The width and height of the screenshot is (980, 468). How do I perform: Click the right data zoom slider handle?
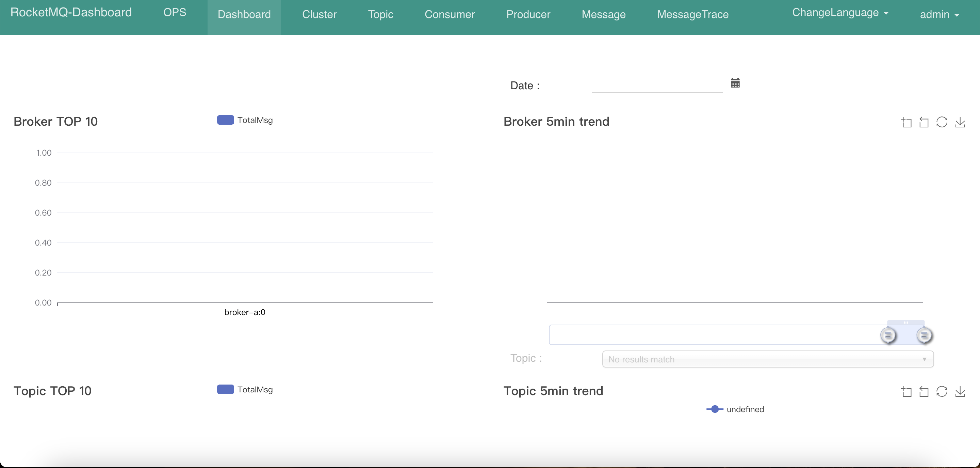pyautogui.click(x=924, y=336)
